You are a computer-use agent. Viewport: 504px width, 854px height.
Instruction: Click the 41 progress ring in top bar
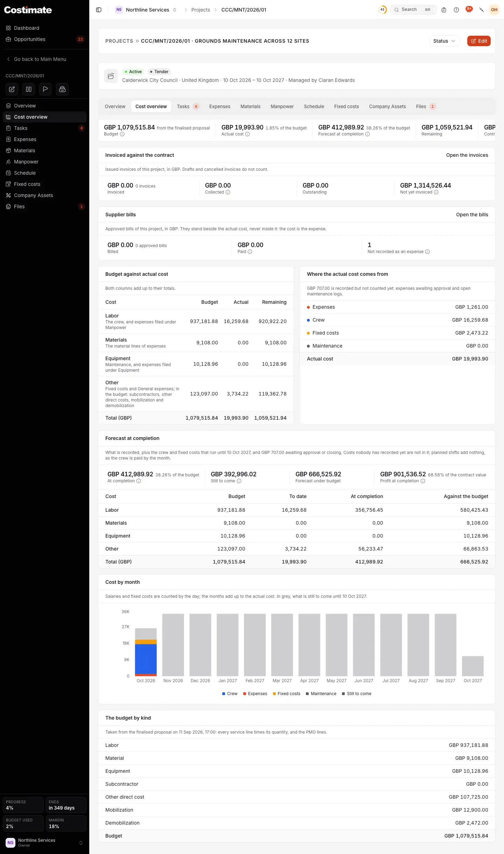coord(383,10)
